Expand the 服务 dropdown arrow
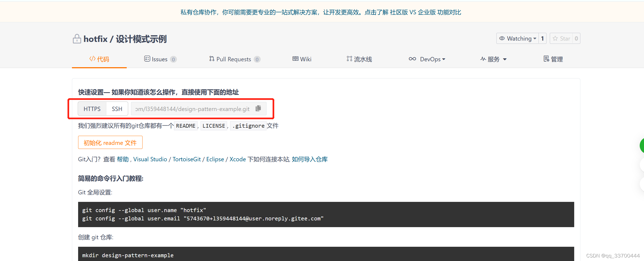 505,59
